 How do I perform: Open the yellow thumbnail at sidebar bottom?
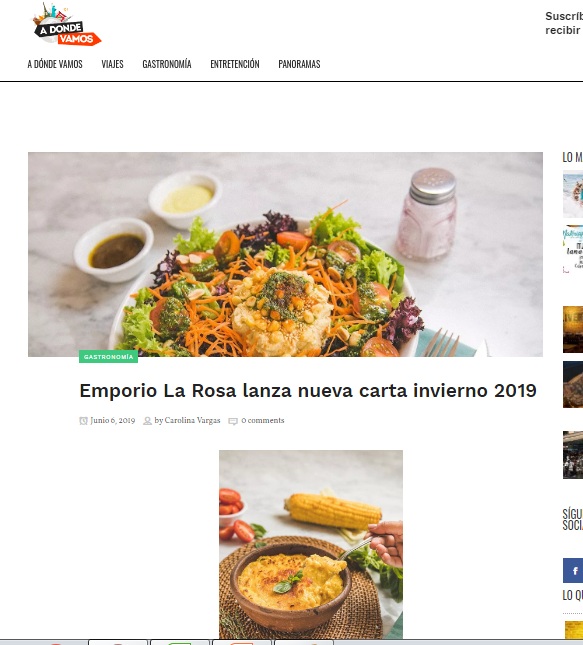click(x=574, y=630)
